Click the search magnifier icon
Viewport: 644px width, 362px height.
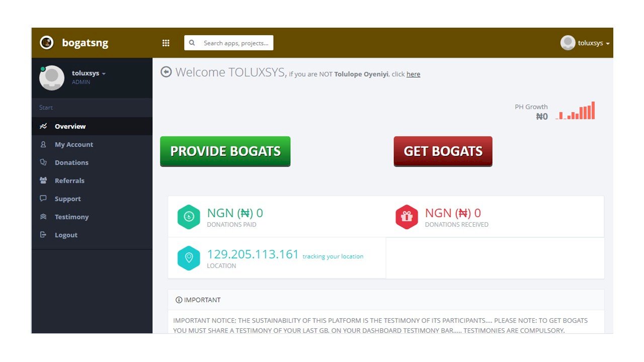[x=192, y=43]
